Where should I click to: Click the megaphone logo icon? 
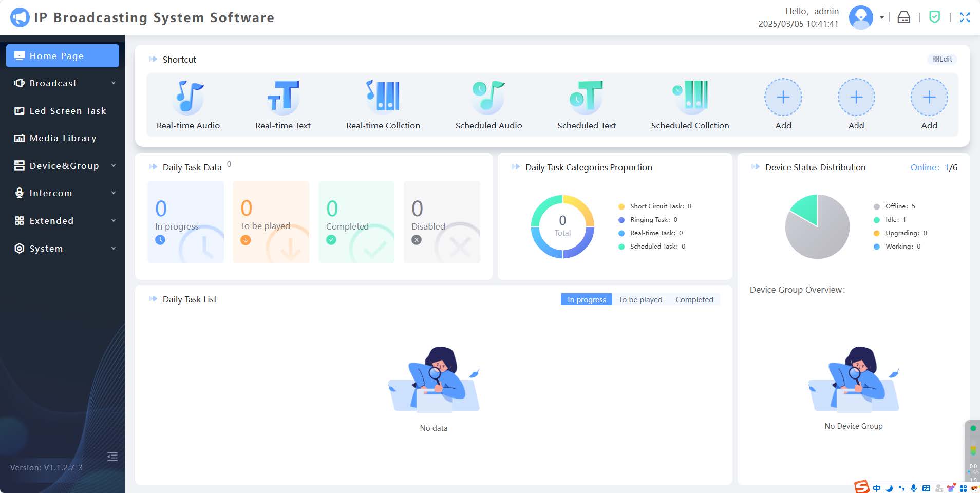click(20, 17)
